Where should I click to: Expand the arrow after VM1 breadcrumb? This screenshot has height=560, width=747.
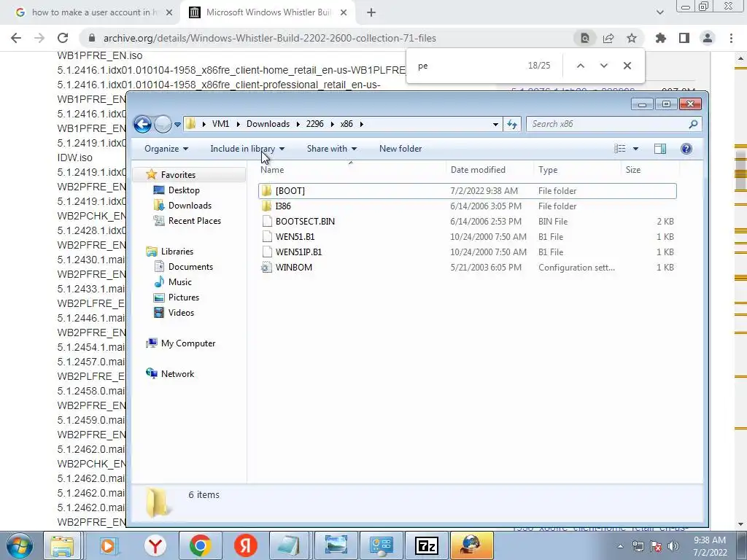click(239, 124)
